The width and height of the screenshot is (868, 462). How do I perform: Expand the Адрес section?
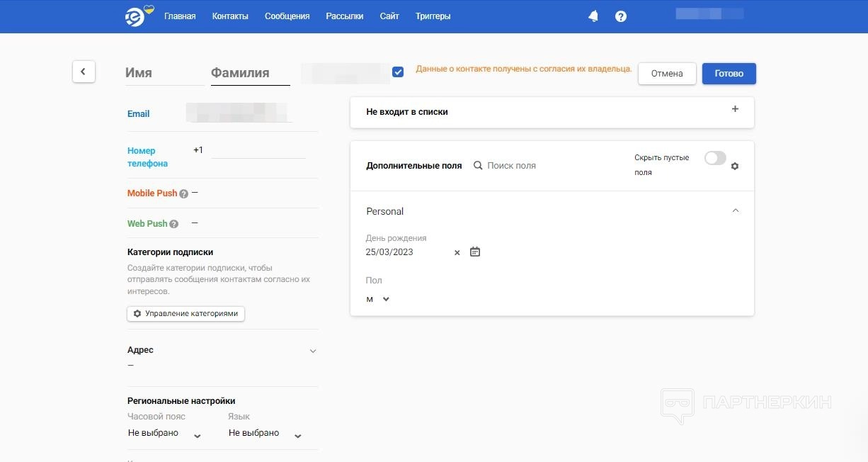[313, 351]
